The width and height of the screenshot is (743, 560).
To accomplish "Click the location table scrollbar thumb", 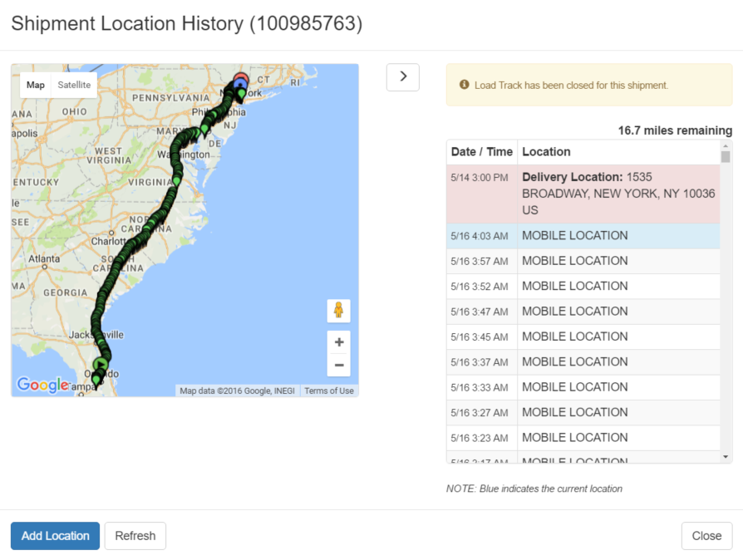I will [x=726, y=156].
